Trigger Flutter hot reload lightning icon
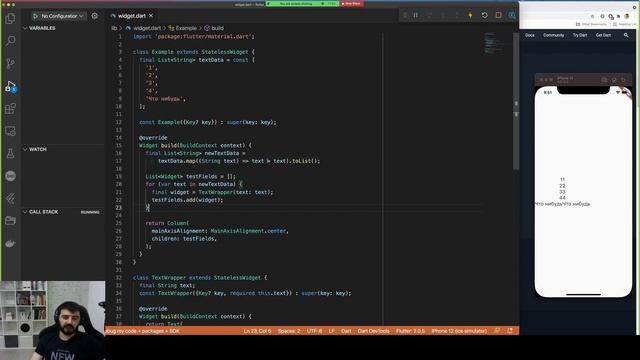This screenshot has width=640, height=360. pos(470,15)
